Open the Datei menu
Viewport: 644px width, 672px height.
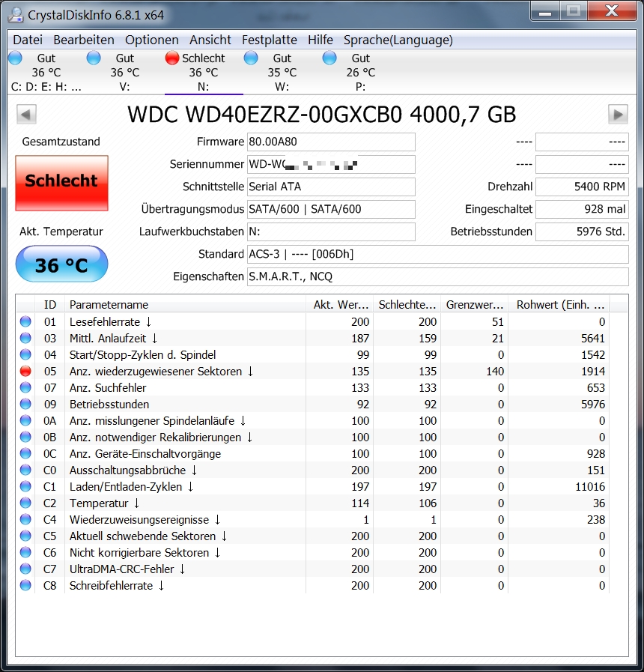point(28,40)
